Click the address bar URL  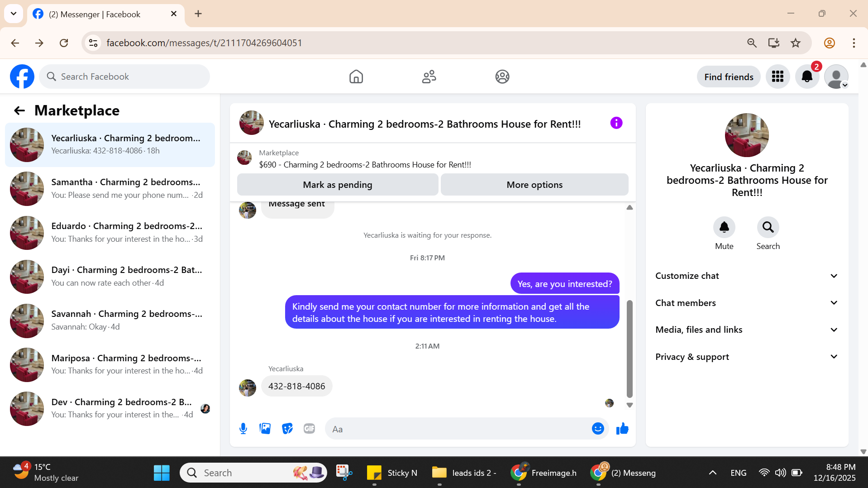point(205,43)
